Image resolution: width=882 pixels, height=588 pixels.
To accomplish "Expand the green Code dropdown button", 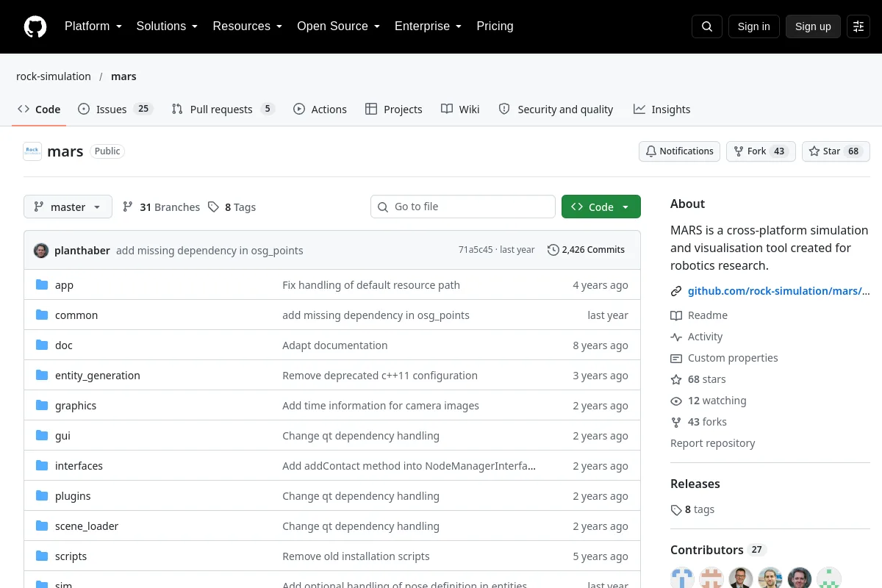I will coord(601,207).
